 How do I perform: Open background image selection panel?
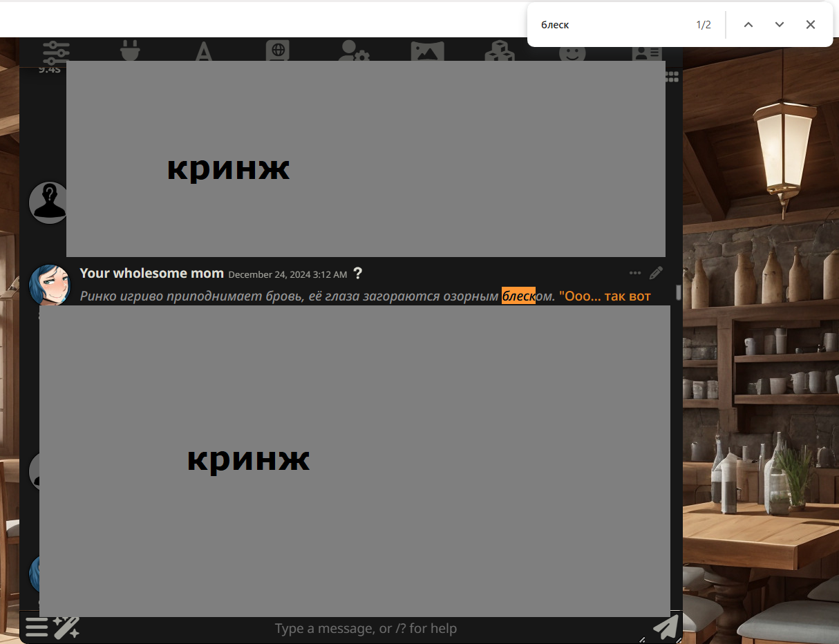tap(427, 50)
